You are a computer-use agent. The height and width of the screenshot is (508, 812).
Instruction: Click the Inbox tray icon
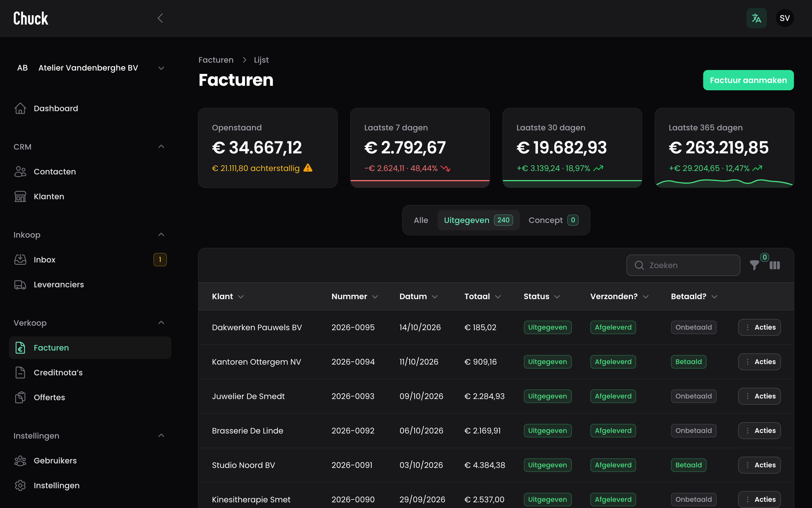click(20, 260)
